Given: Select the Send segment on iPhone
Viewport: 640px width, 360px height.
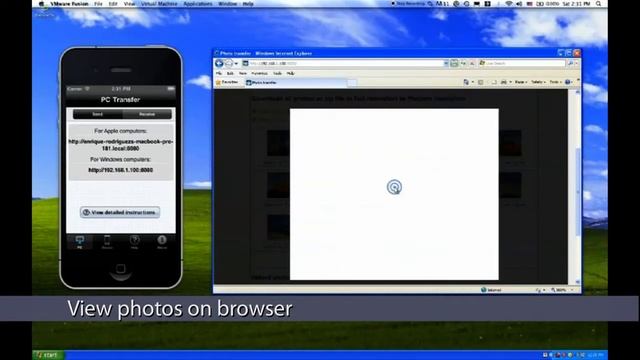Looking at the screenshot, I should (x=98, y=114).
